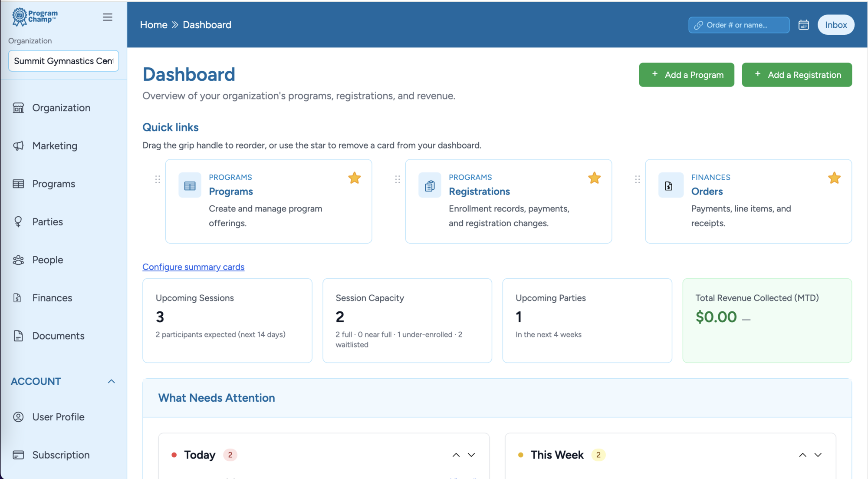
Task: Open the Inbox
Action: 836,25
